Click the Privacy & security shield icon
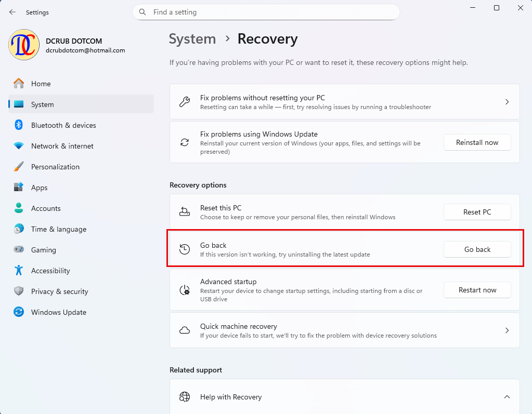The width and height of the screenshot is (532, 414). click(x=19, y=291)
